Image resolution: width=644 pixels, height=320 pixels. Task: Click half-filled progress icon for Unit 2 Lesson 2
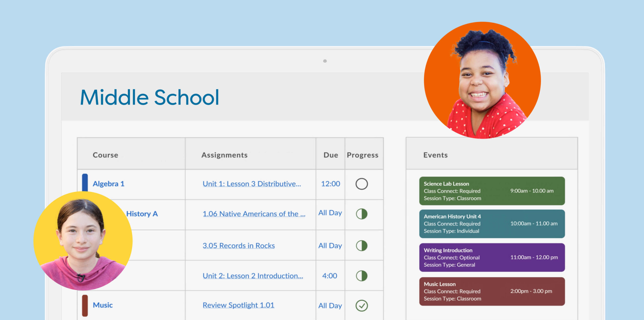point(361,276)
